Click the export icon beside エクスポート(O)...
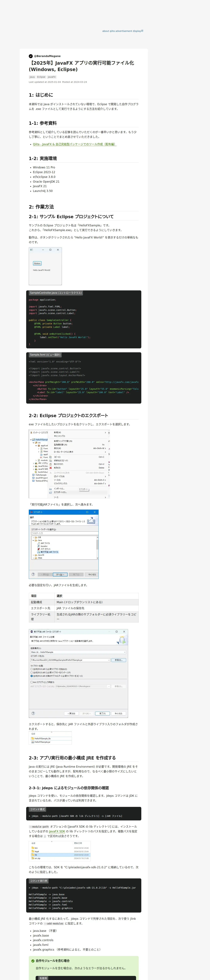Screen dimensions: 210x980 [51, 492]
